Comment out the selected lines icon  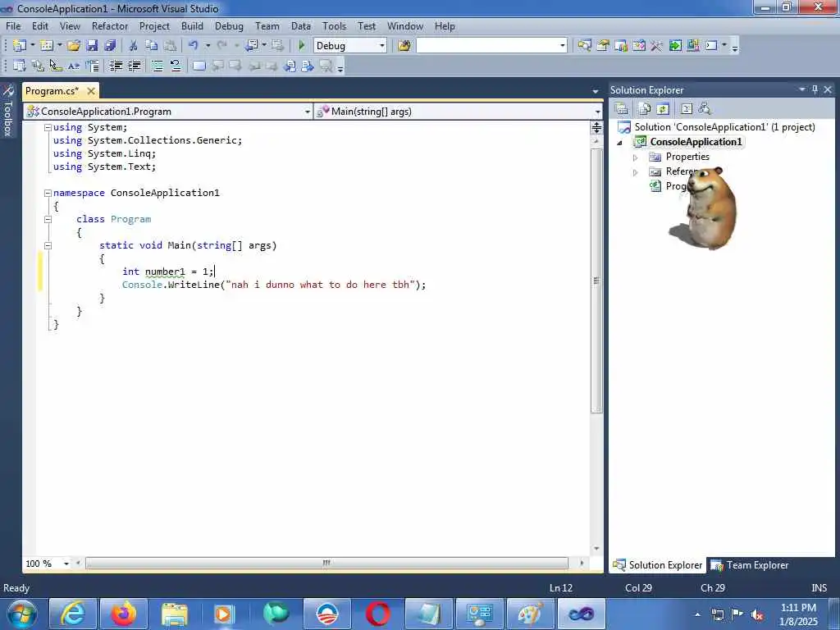point(157,66)
